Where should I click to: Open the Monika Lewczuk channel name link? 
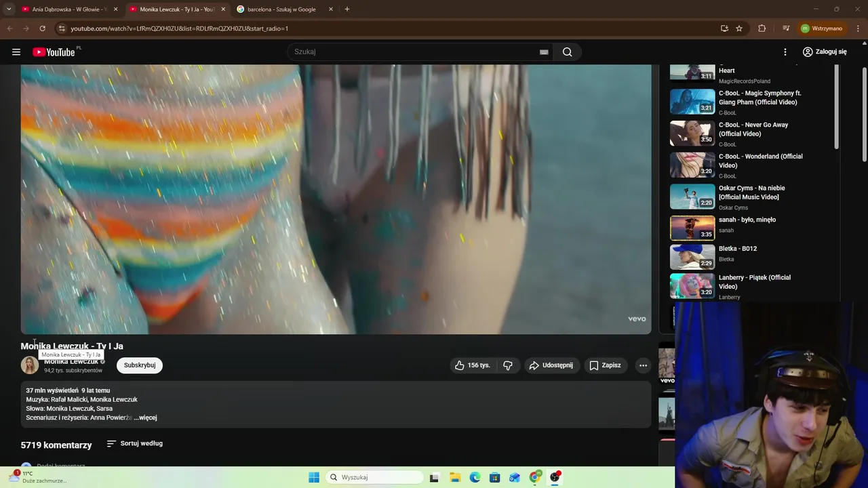[71, 361]
